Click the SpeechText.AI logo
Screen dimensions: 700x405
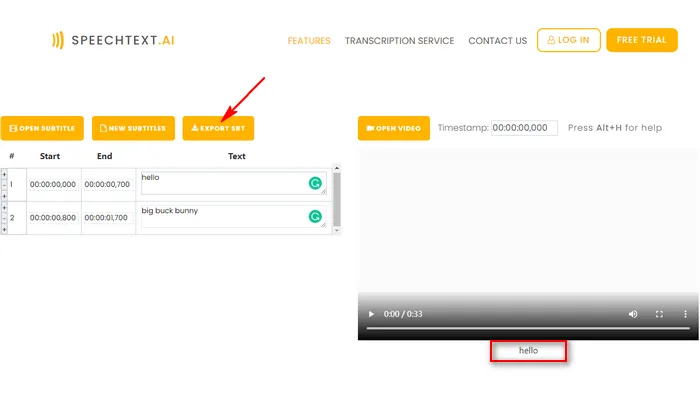[x=112, y=41]
